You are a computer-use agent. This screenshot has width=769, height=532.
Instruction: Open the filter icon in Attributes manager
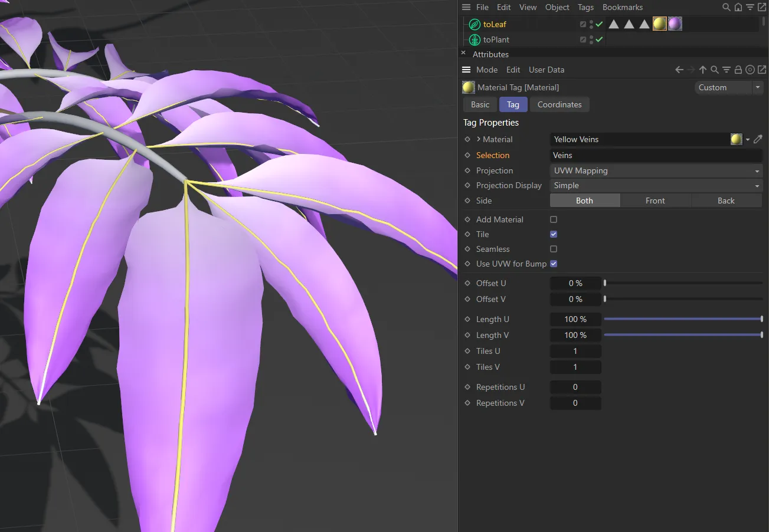coord(726,69)
